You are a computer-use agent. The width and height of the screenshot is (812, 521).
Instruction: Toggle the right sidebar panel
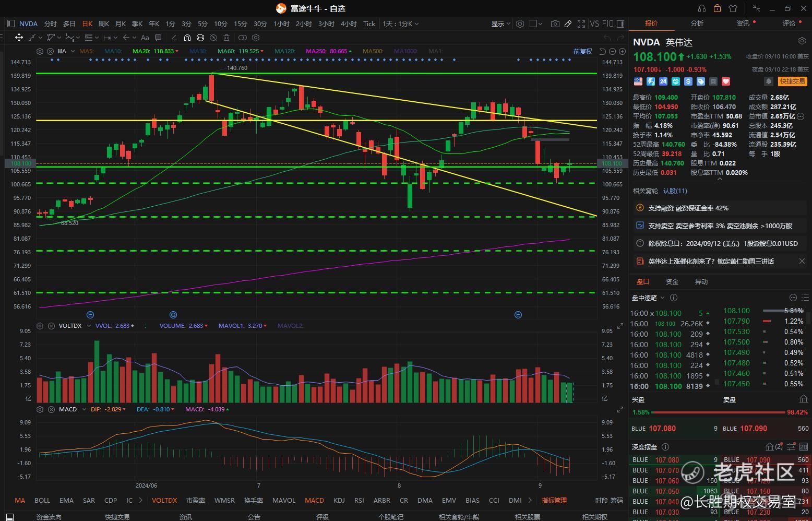coord(620,23)
